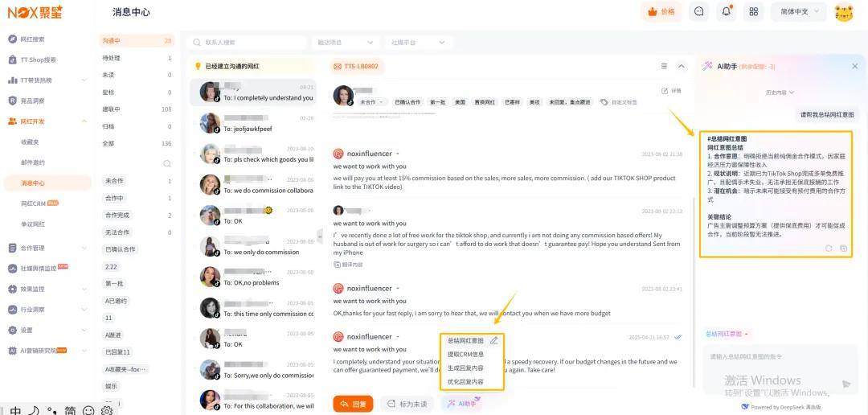Click the send arrow icon in AI input
The height and width of the screenshot is (415, 868).
tap(845, 384)
